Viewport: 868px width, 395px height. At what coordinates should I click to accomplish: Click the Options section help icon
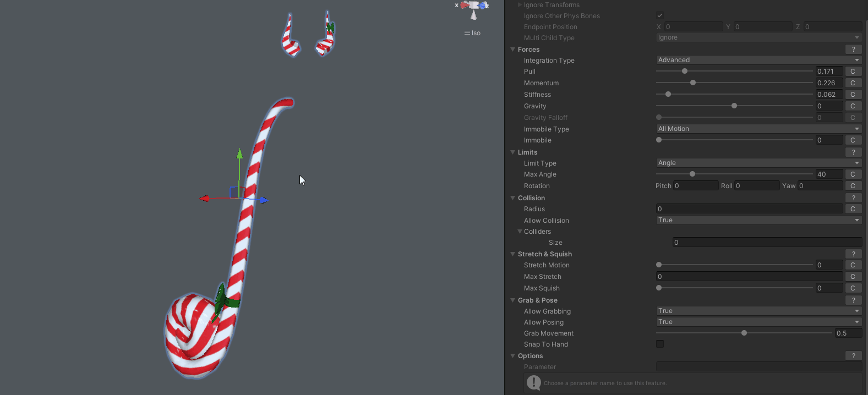853,356
